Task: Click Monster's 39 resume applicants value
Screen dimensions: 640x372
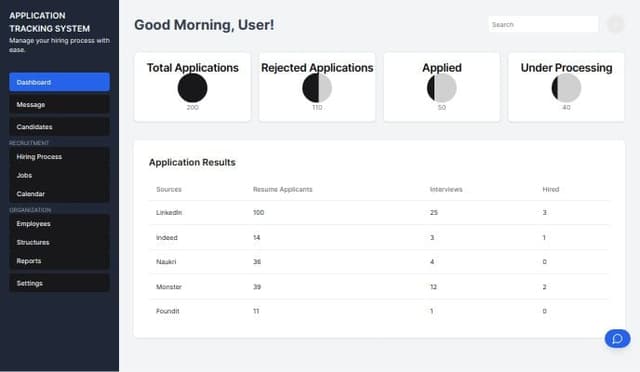Action: [257, 287]
